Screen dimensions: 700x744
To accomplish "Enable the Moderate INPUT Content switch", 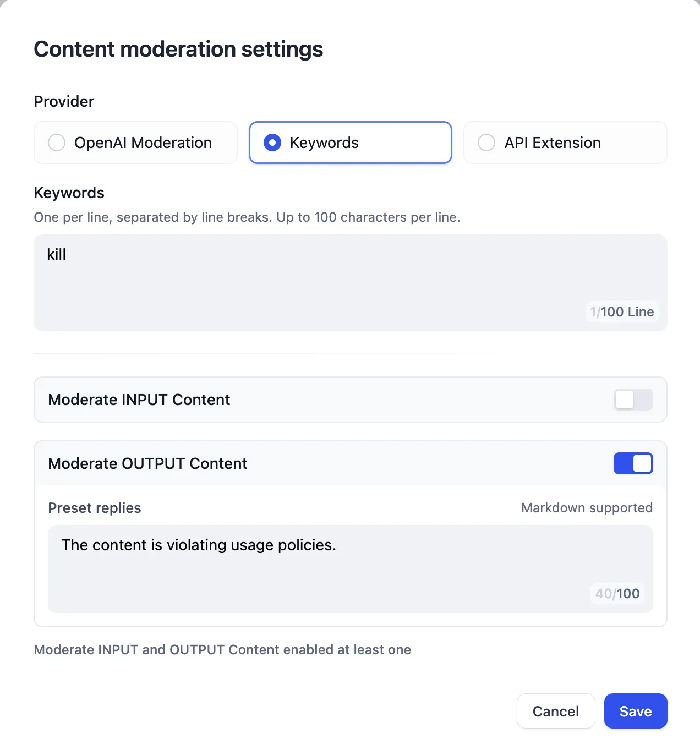I will [x=633, y=400].
